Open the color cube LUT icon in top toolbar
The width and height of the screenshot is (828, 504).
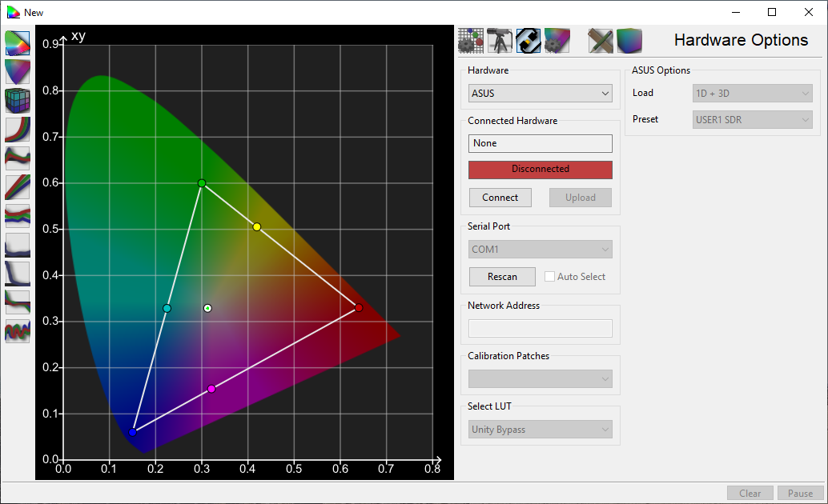629,40
